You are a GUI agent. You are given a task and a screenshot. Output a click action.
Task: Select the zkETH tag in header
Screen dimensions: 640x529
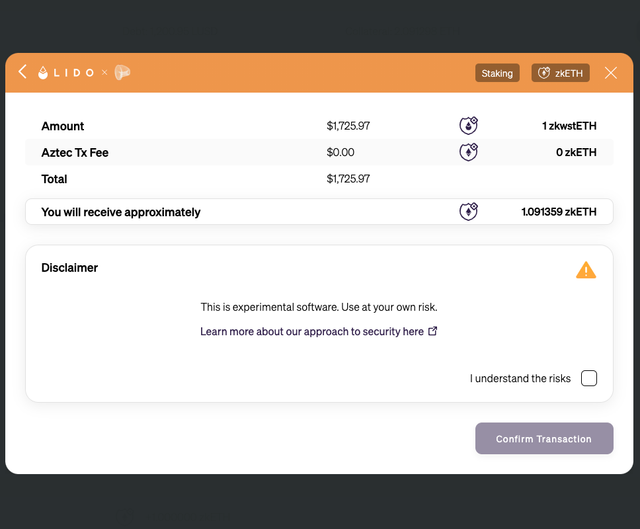[560, 73]
